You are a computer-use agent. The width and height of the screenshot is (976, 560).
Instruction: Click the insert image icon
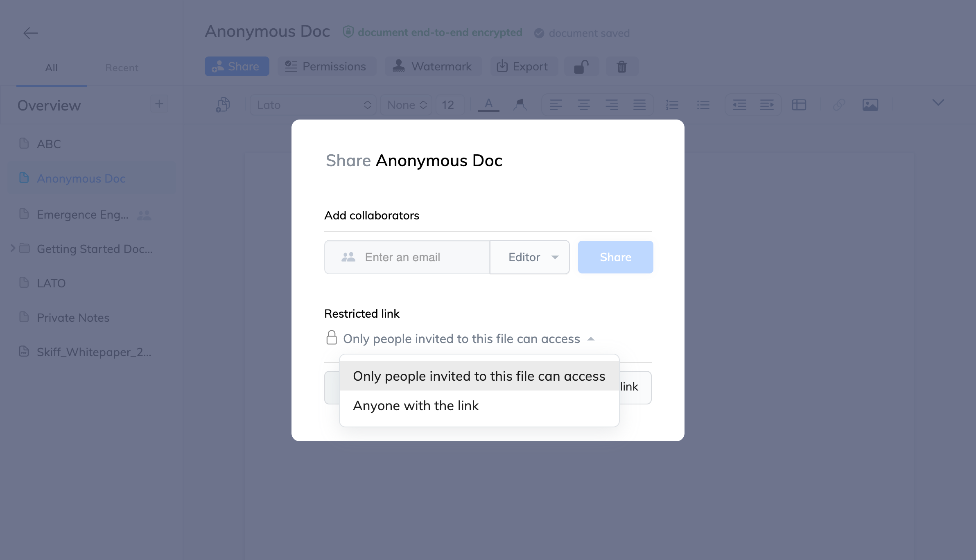coord(870,105)
